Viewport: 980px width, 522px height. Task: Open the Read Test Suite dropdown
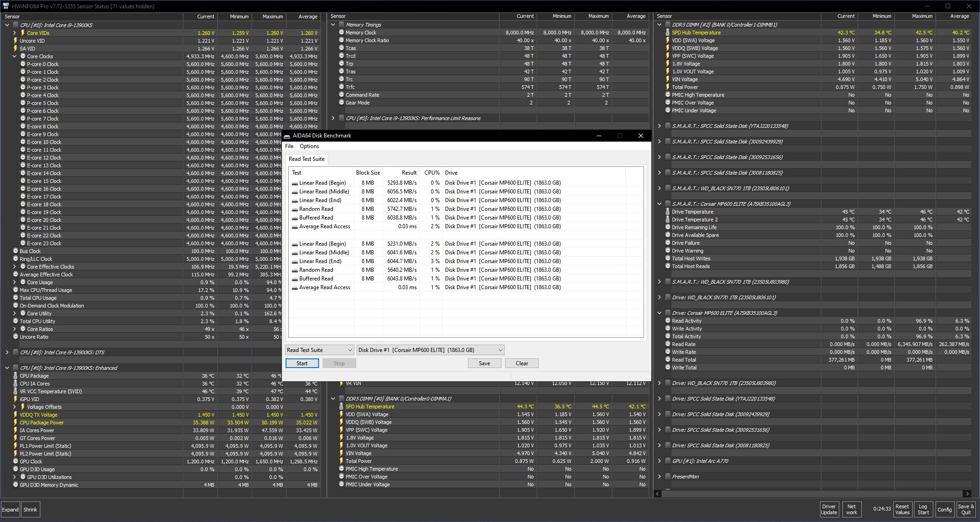pos(350,350)
